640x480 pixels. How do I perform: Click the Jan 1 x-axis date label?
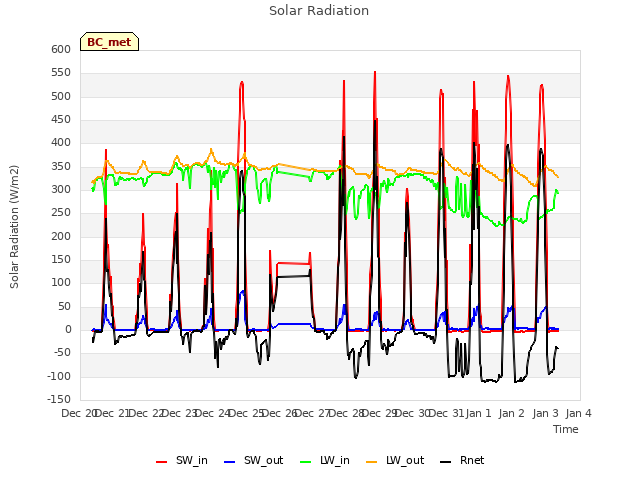coord(478,413)
